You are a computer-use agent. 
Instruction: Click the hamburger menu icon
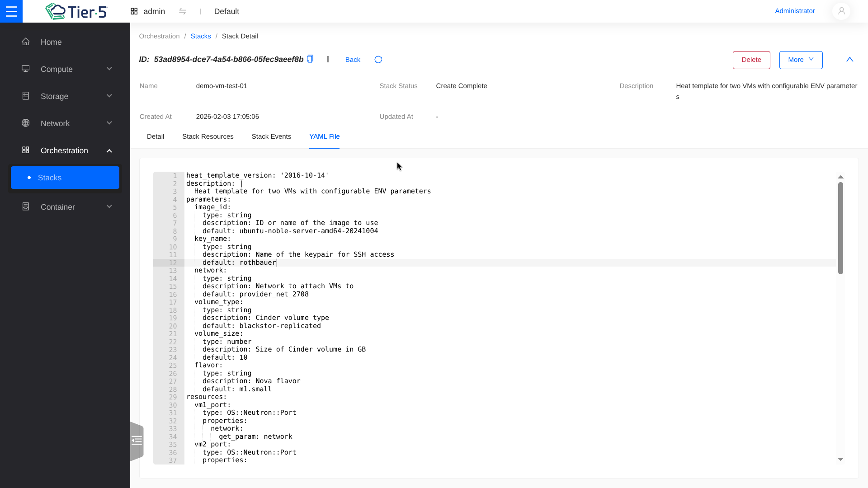coord(11,11)
